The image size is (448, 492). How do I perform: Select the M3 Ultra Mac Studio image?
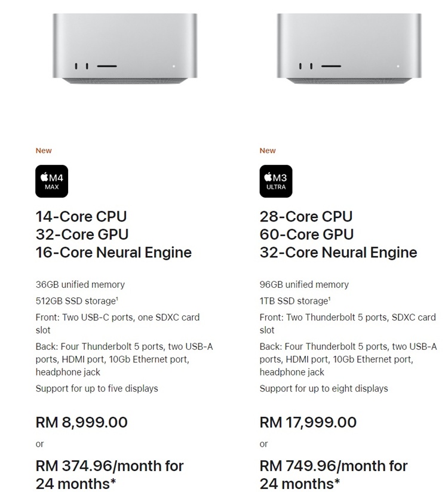point(349,48)
